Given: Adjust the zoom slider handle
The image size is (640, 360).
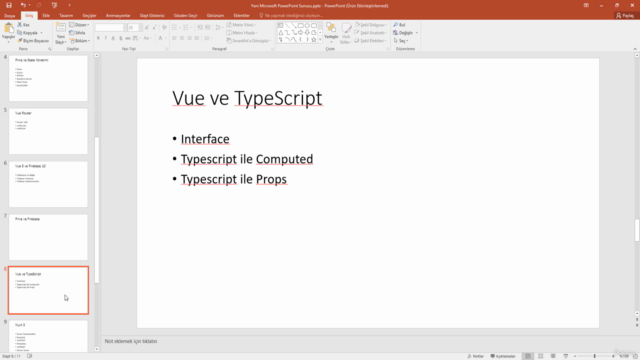Looking at the screenshot, I should tap(595, 356).
